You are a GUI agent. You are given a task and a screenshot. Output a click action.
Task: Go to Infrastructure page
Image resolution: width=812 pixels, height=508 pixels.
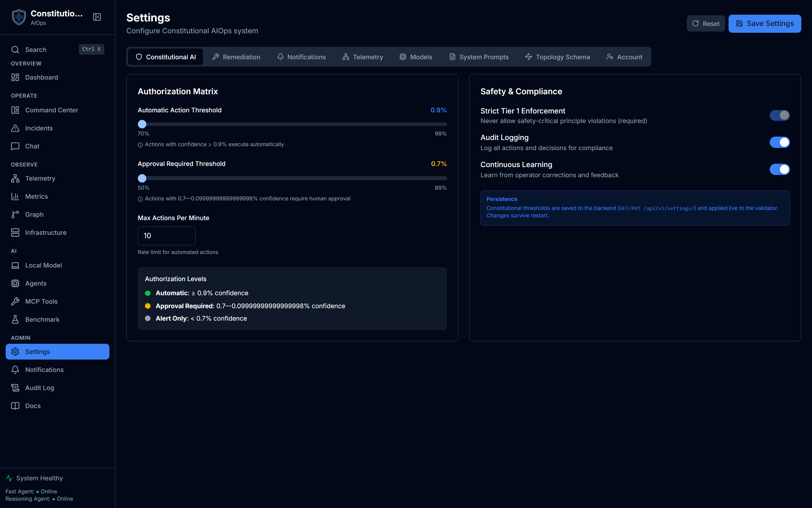pyautogui.click(x=58, y=233)
